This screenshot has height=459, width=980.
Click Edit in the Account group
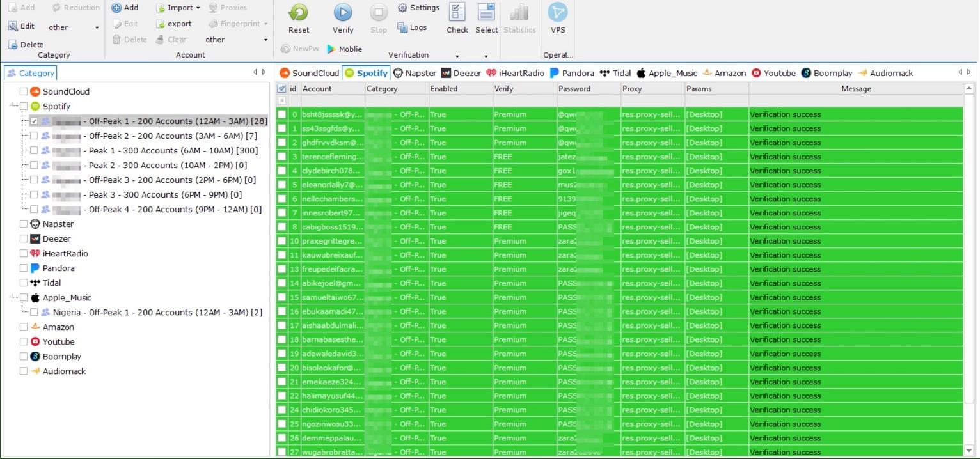point(125,24)
